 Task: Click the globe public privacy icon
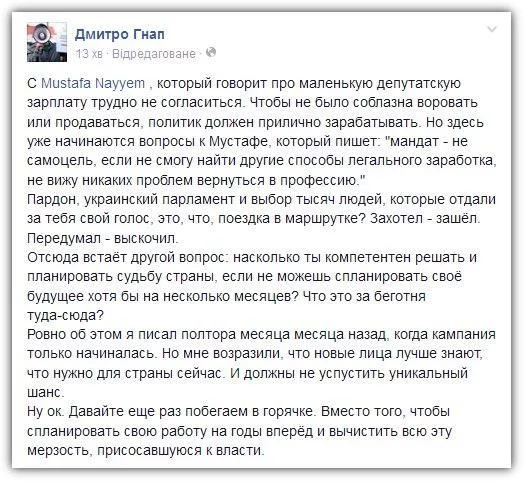pyautogui.click(x=211, y=53)
